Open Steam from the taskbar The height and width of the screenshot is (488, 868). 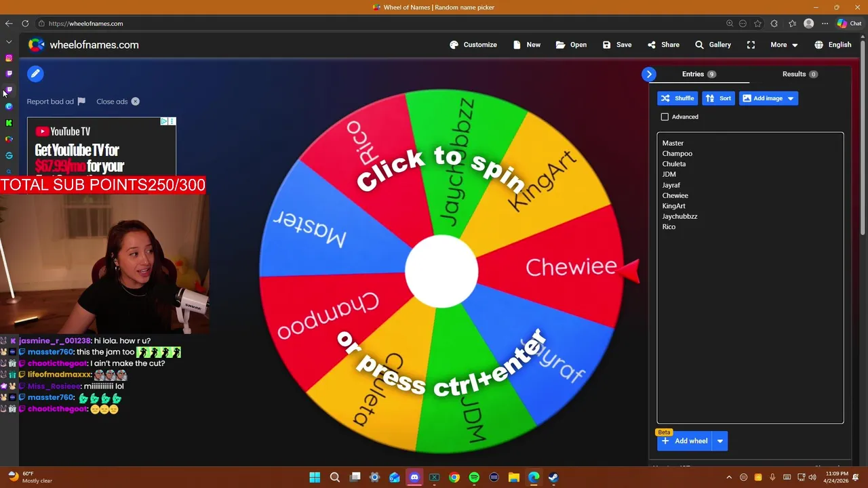pos(553,478)
